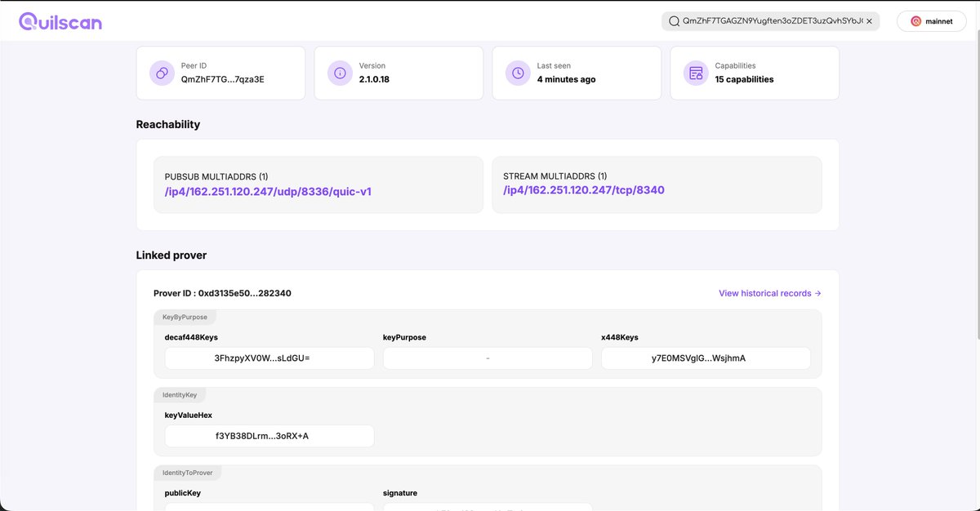980x511 pixels.
Task: Click the PUBSUB MULTIADDRS (1) label
Action: click(x=216, y=176)
